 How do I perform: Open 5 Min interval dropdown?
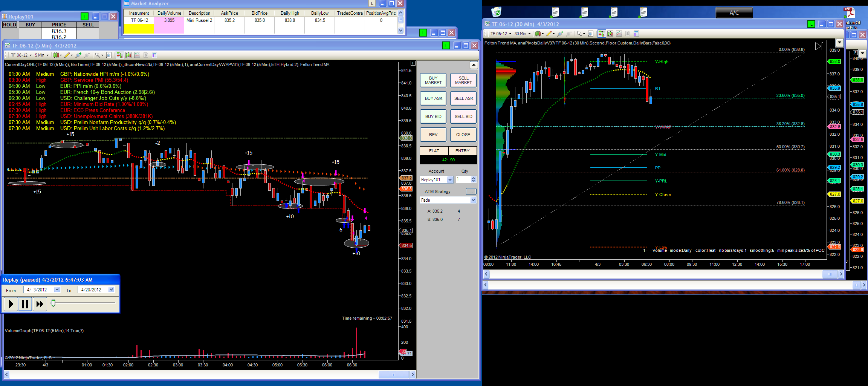[41, 55]
